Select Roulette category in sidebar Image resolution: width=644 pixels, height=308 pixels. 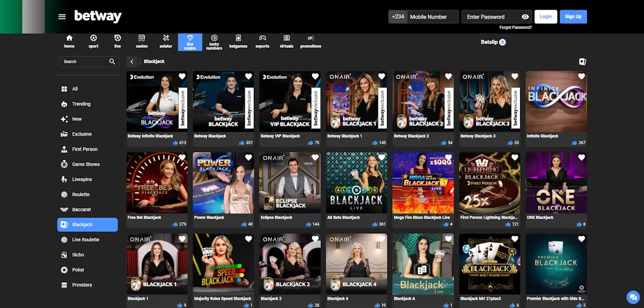[x=87, y=194]
